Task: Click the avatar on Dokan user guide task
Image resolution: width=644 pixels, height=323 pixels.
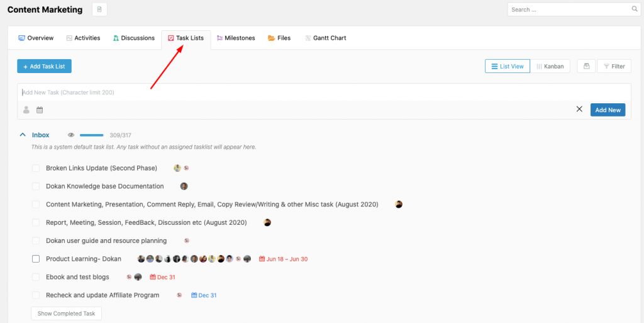Action: click(186, 241)
